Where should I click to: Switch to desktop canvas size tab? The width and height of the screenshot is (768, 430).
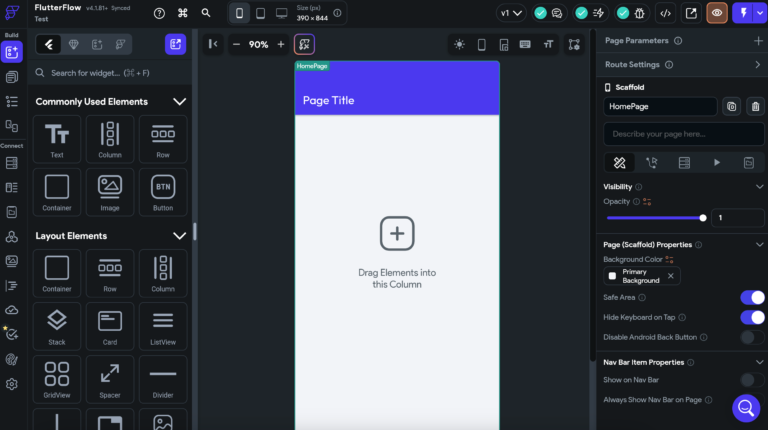pos(281,13)
